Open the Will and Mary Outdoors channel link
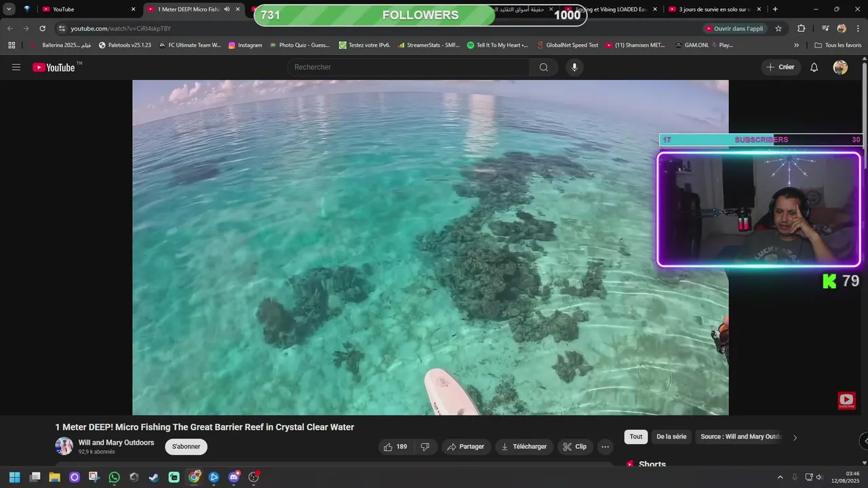 tap(116, 443)
